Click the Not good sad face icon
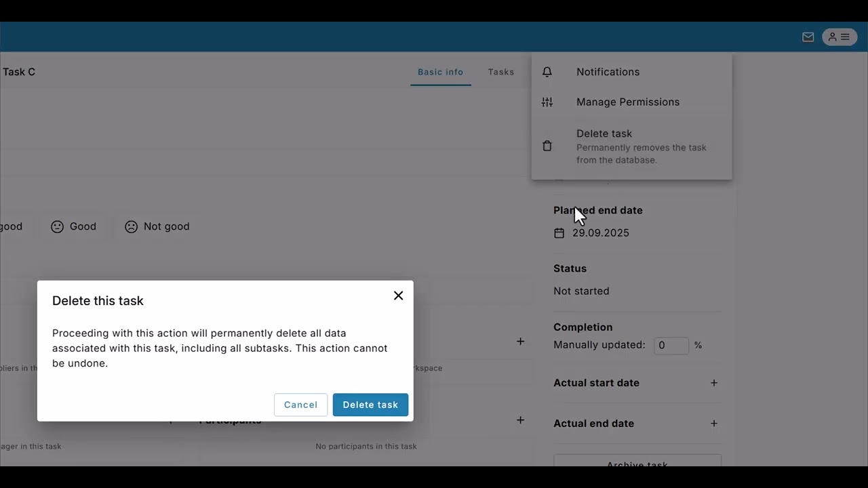Image resolution: width=868 pixels, height=488 pixels. pyautogui.click(x=131, y=227)
